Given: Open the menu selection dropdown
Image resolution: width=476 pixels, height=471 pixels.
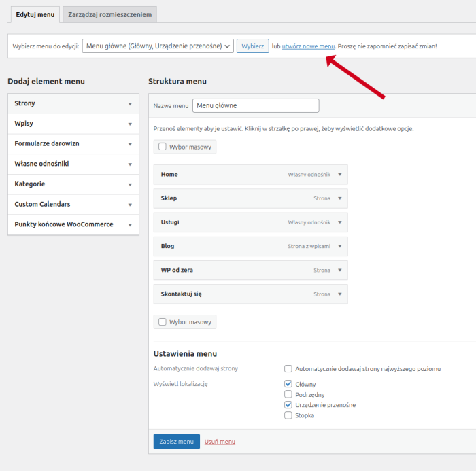Looking at the screenshot, I should pos(158,46).
